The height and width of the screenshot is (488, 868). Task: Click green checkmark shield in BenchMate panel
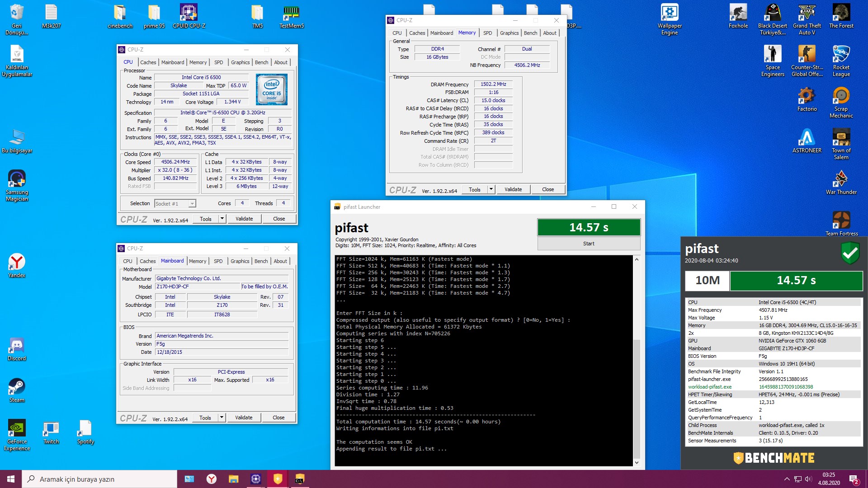point(850,253)
